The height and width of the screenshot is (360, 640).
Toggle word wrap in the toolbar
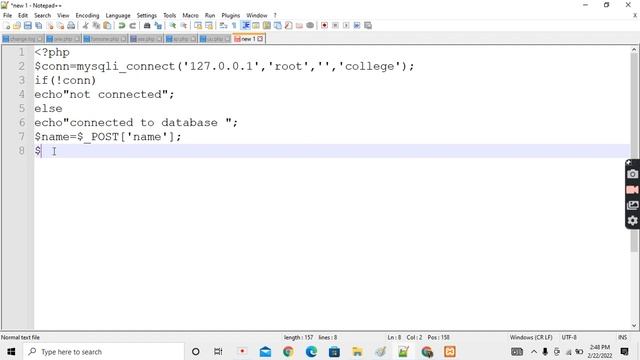(x=223, y=26)
